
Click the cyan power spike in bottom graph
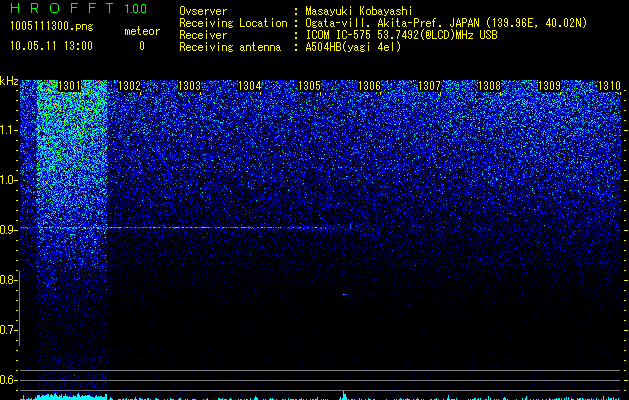[x=343, y=395]
